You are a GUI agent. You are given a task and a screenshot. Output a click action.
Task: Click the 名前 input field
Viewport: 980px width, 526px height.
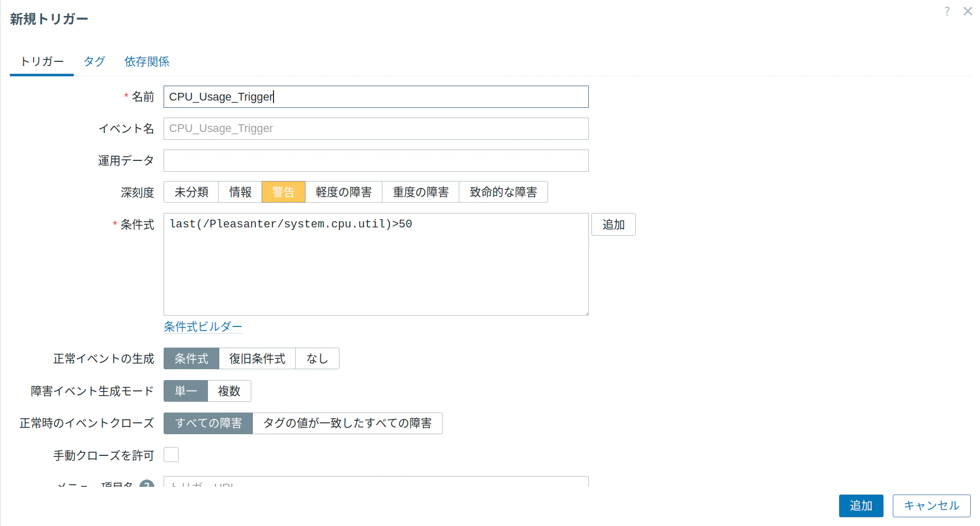tap(376, 97)
